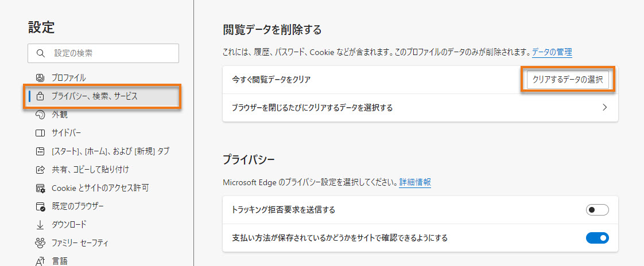Click the Appearance (外観) palette icon
The image size is (644, 266).
40,115
